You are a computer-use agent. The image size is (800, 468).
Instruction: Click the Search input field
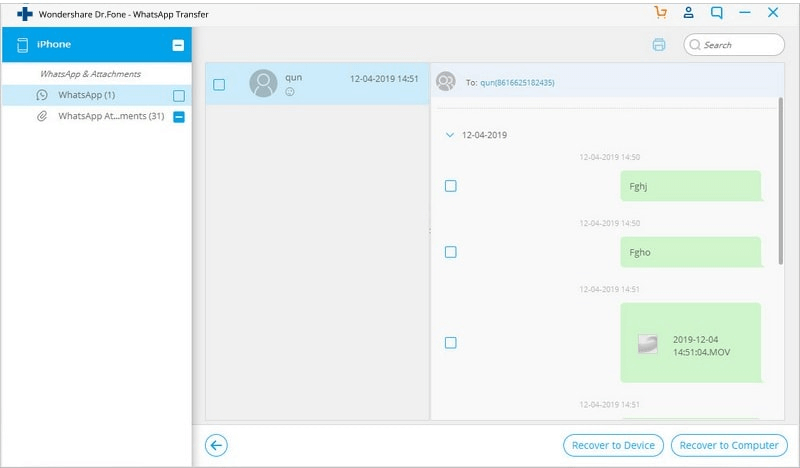click(740, 45)
